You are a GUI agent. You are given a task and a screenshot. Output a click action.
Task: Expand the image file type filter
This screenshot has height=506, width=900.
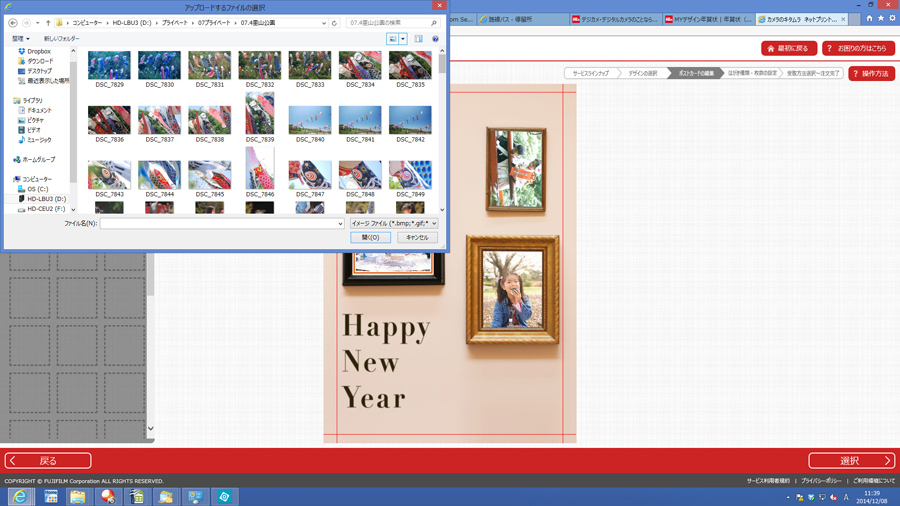[393, 224]
